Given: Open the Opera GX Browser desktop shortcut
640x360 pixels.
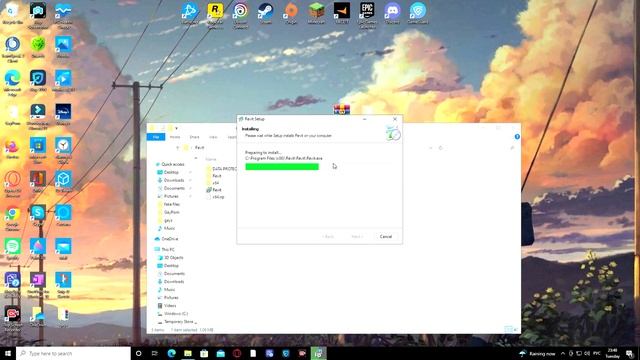Looking at the screenshot, I should (x=12, y=184).
